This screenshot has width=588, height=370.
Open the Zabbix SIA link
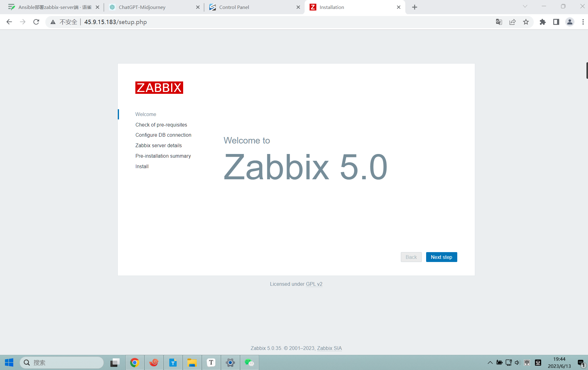tap(329, 348)
